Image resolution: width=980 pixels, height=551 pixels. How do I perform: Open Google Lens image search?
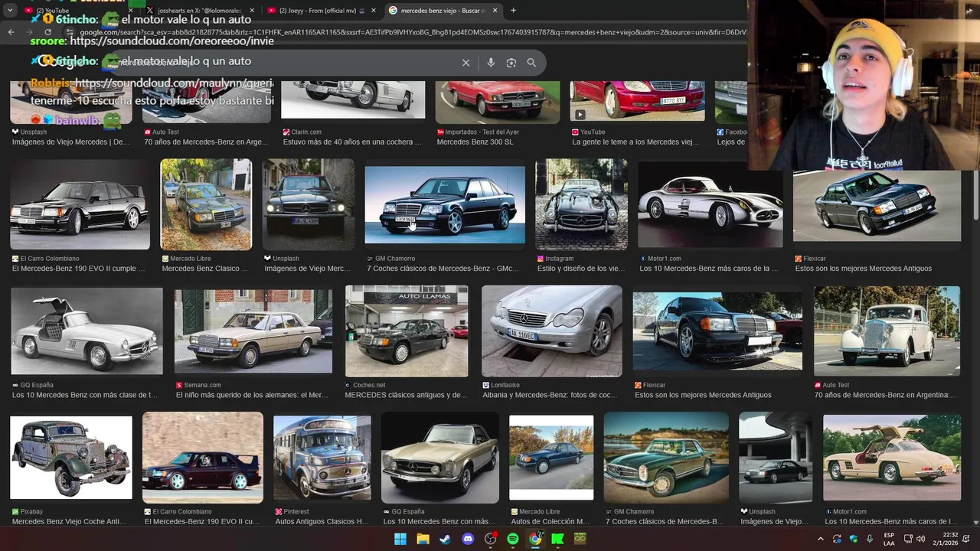(x=511, y=63)
